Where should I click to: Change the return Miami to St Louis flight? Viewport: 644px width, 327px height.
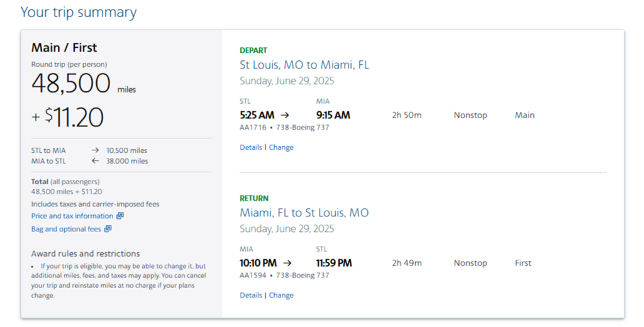coord(281,296)
